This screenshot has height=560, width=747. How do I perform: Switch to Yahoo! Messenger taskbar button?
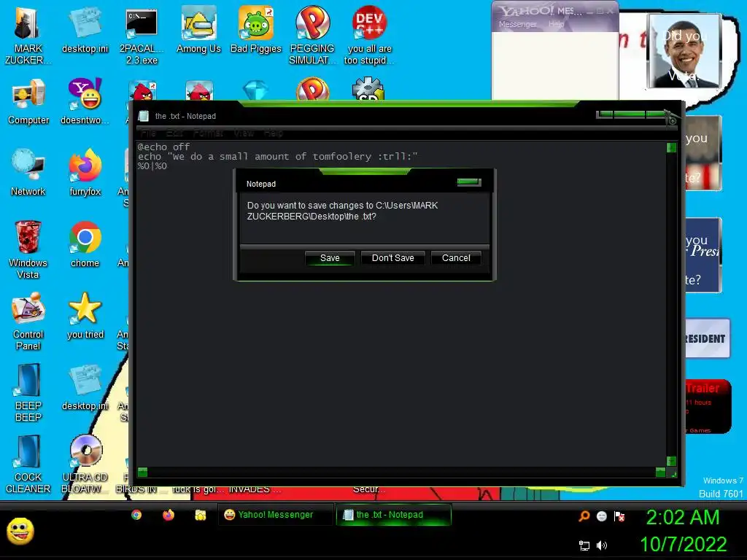275,515
